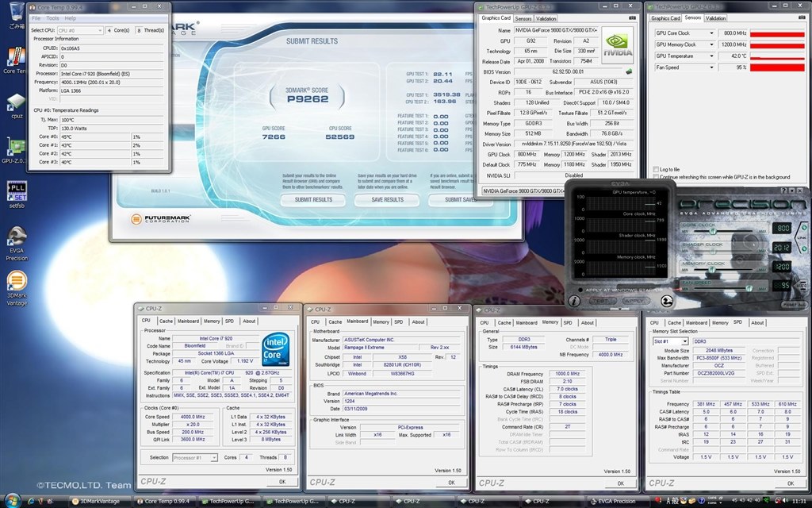Click GPU temperature graph in Precision monitor
Screen dimensions: 812x508
tap(622, 202)
